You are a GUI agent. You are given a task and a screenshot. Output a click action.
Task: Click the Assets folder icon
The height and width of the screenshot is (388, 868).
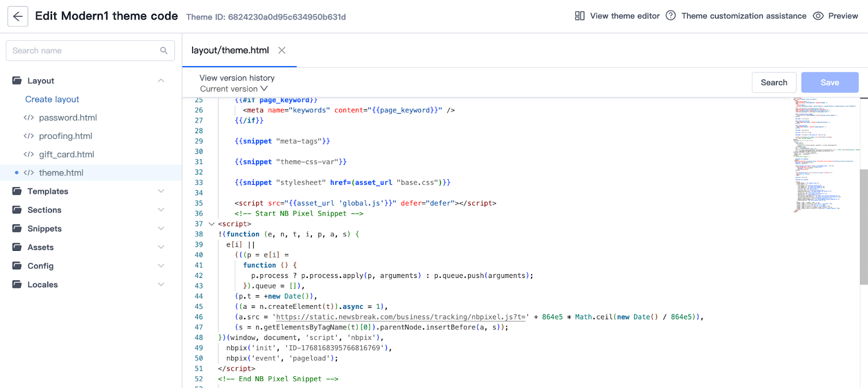17,247
